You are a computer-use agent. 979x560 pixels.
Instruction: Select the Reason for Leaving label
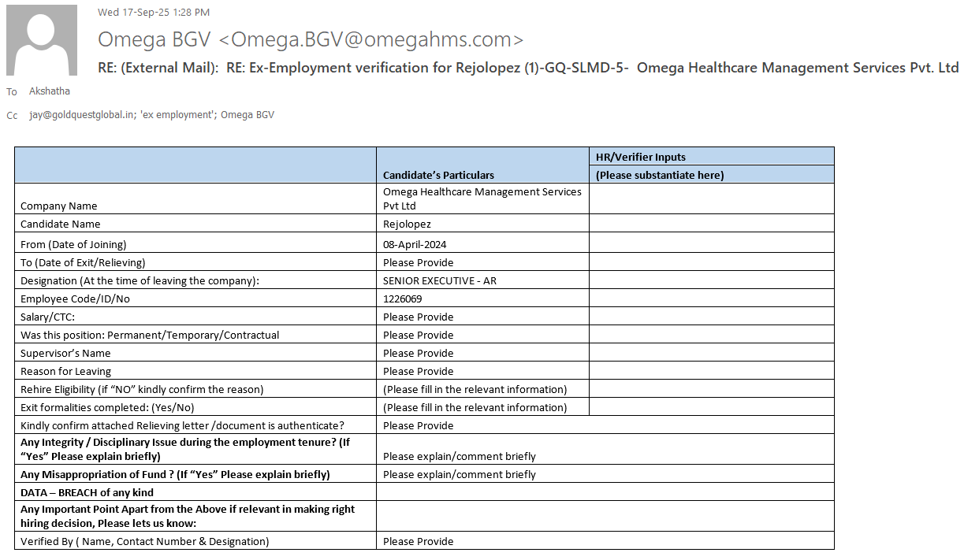coord(65,371)
